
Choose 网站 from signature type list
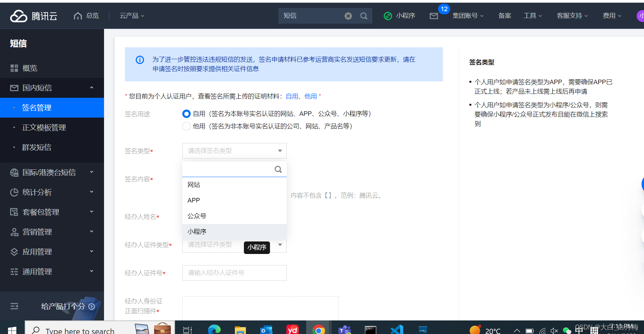click(234, 185)
